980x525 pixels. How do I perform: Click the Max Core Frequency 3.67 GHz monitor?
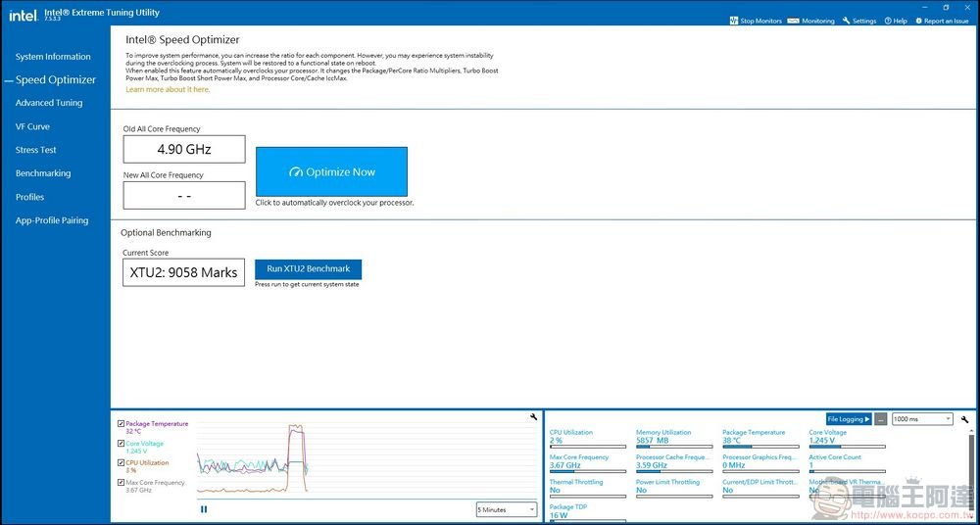587,464
